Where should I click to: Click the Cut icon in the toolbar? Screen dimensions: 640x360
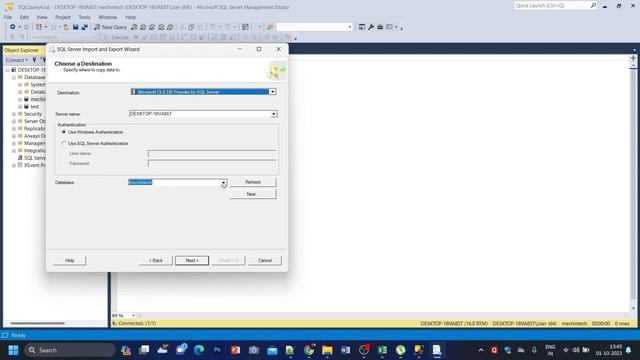click(182, 27)
